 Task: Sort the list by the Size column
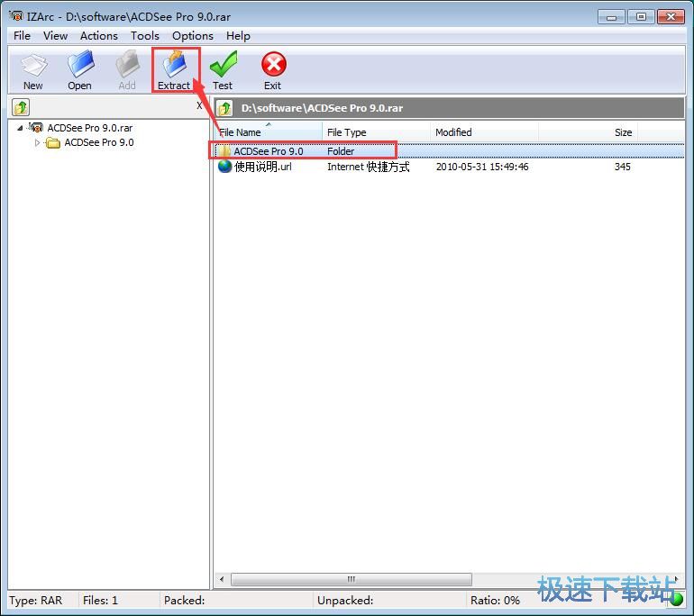589,132
